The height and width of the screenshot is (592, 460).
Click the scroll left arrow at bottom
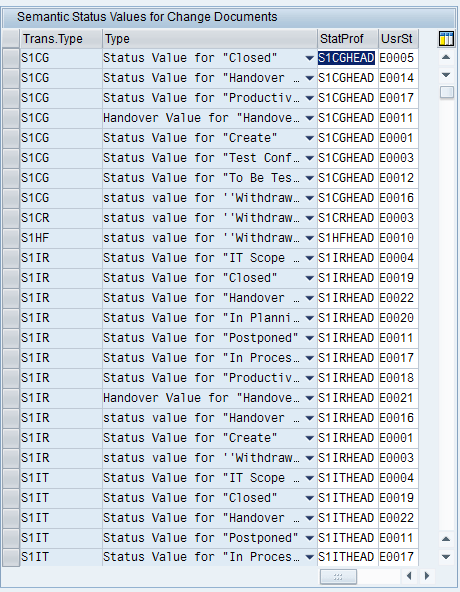[409, 576]
